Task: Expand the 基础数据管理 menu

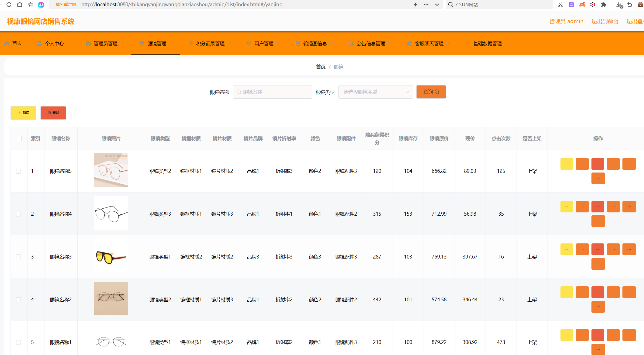Action: click(x=487, y=43)
